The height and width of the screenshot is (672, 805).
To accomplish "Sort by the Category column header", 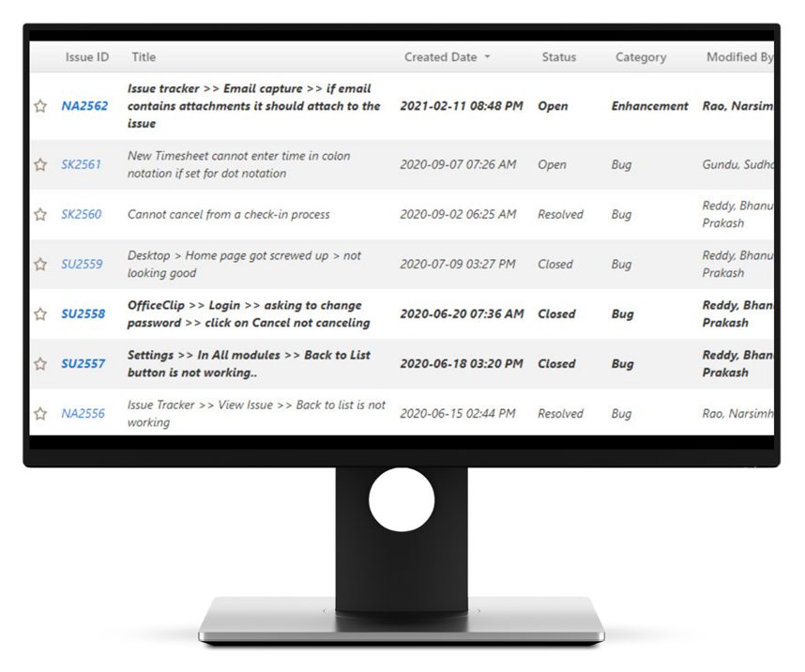I will coord(640,57).
